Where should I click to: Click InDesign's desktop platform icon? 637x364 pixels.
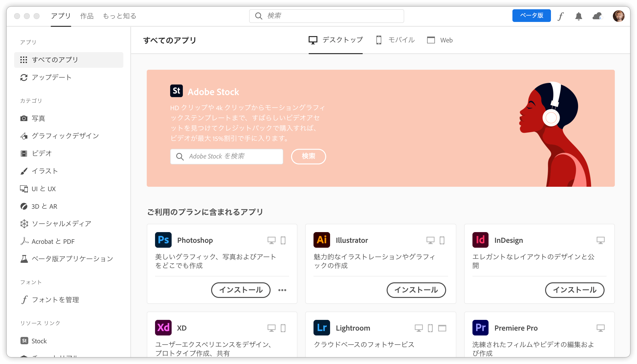[600, 240]
